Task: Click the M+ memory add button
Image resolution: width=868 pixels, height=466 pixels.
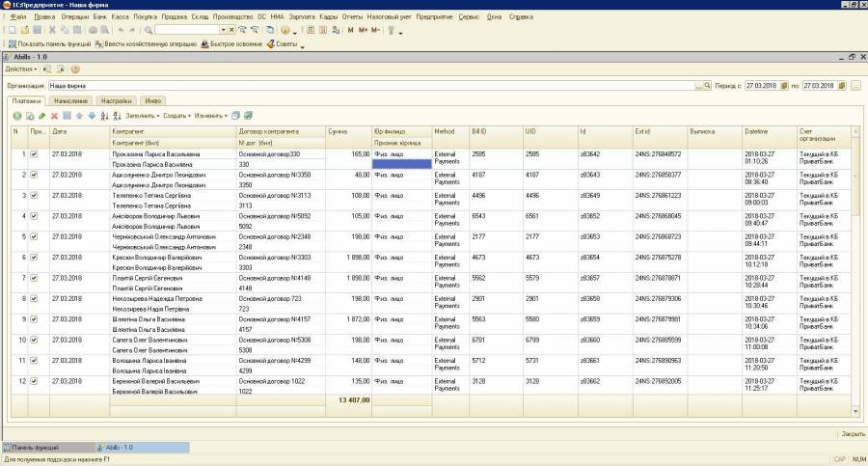Action: pos(364,30)
